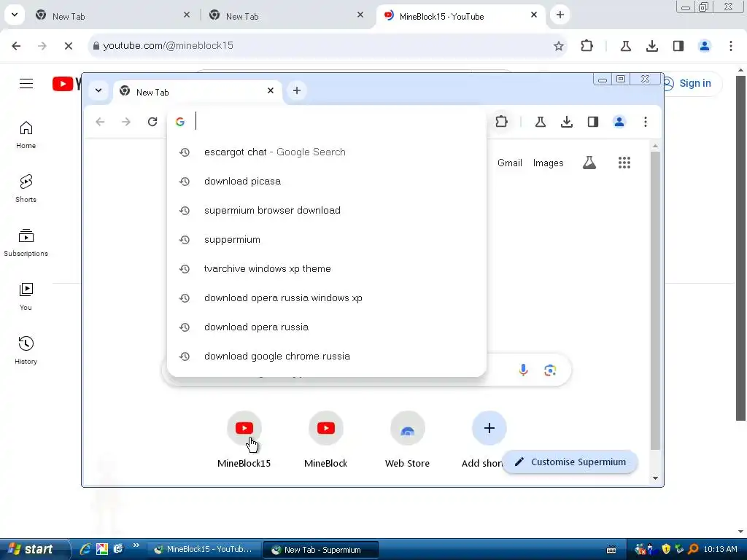The image size is (747, 560).
Task: Go back in the YouTube window
Action: tap(16, 46)
